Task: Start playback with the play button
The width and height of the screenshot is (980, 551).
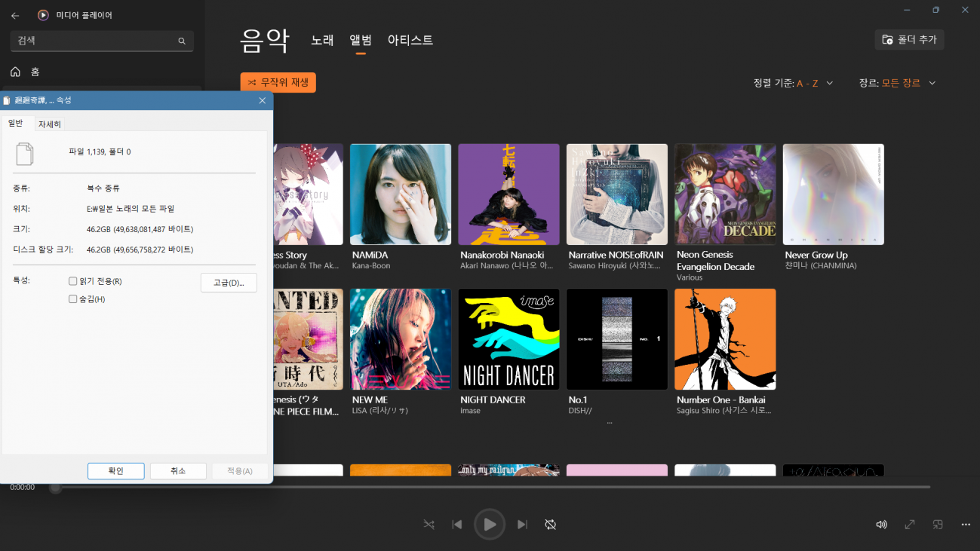Action: pyautogui.click(x=490, y=524)
